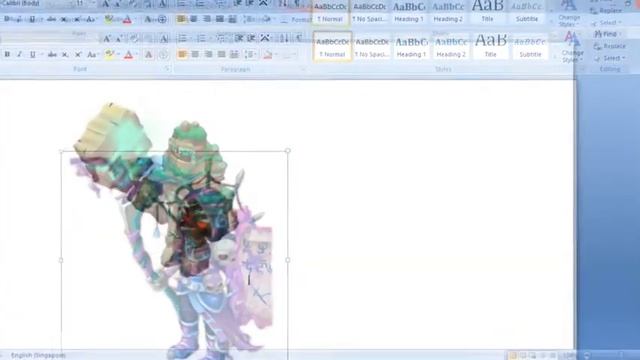This screenshot has height=360, width=640.
Task: Apply Heading 2 style
Action: click(451, 47)
